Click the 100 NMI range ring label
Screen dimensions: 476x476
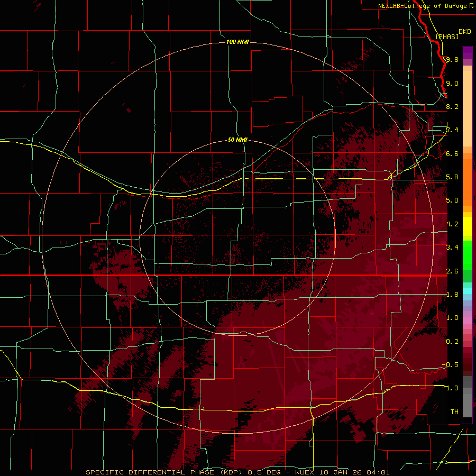pyautogui.click(x=237, y=42)
